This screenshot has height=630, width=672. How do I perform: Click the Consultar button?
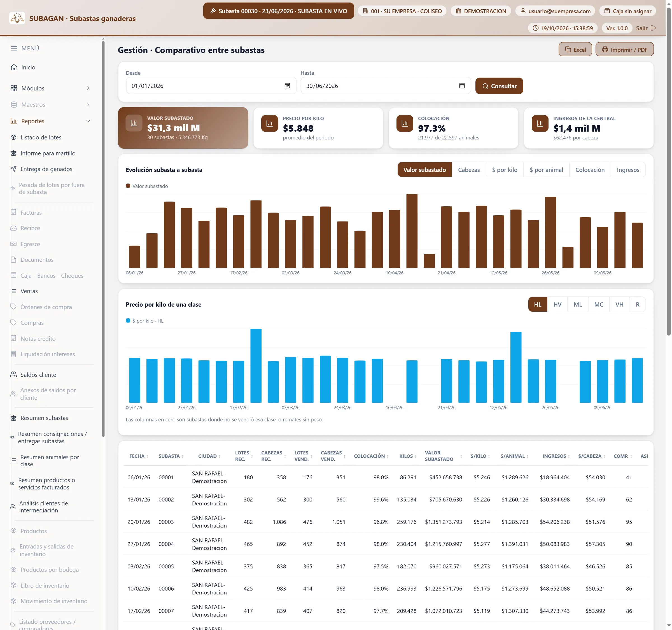[x=499, y=86]
